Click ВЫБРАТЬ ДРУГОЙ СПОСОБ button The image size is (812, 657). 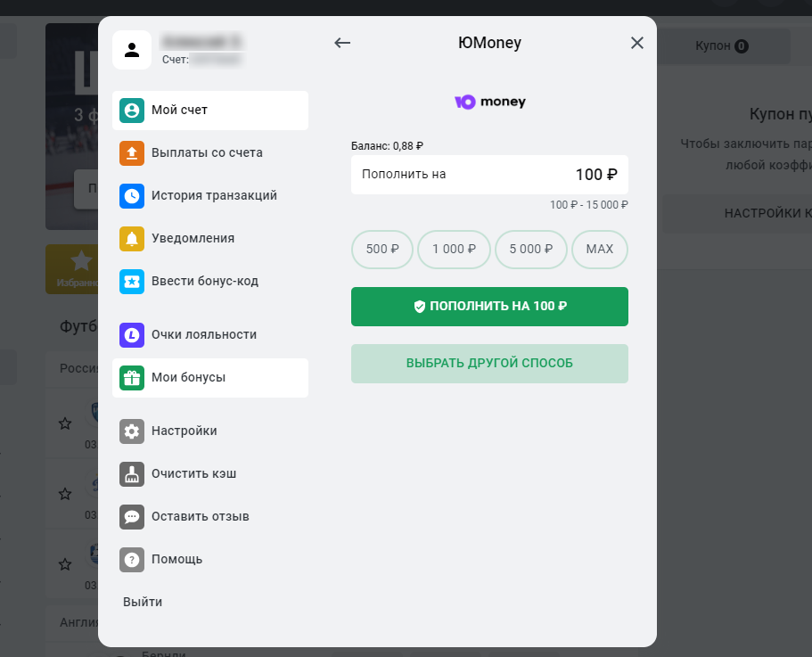point(489,364)
